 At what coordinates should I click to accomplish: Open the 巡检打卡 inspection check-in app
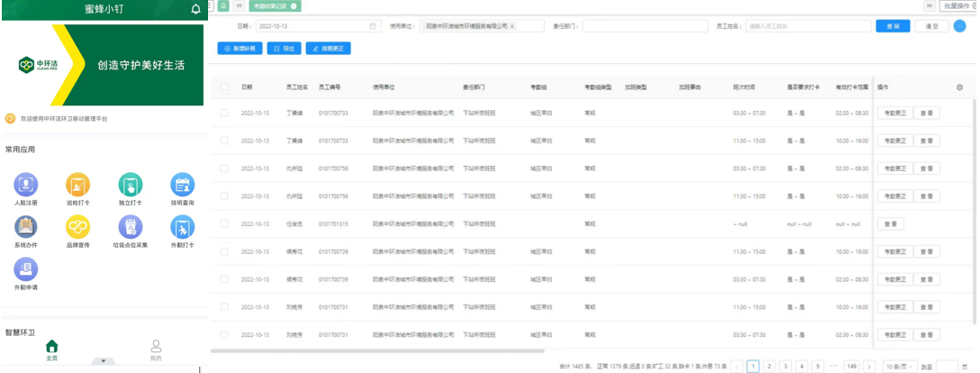77,186
